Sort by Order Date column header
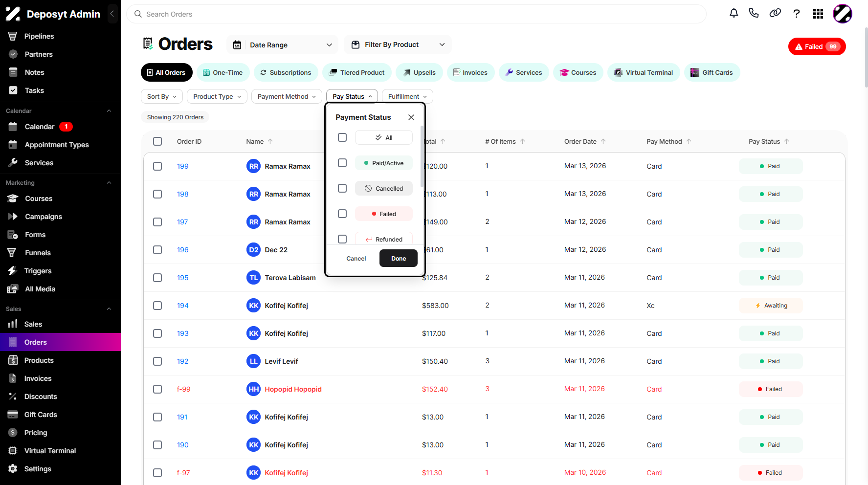Screen dimensions: 868x485 click(585, 141)
